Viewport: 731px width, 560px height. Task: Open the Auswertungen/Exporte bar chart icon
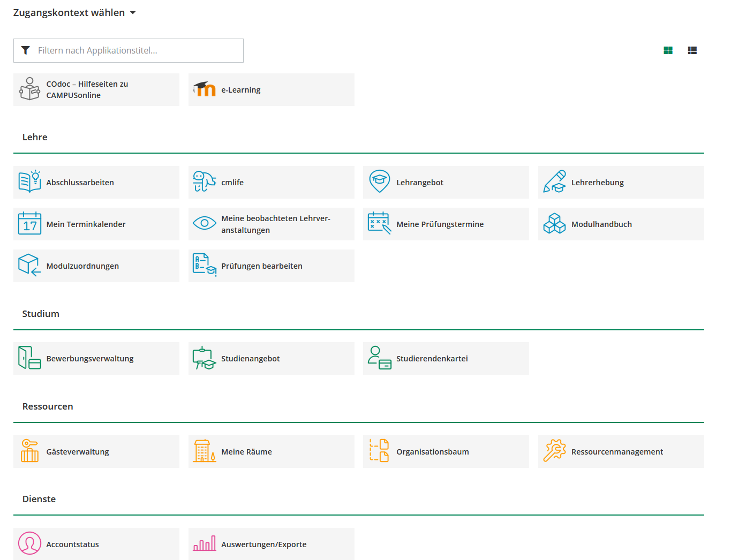(205, 544)
